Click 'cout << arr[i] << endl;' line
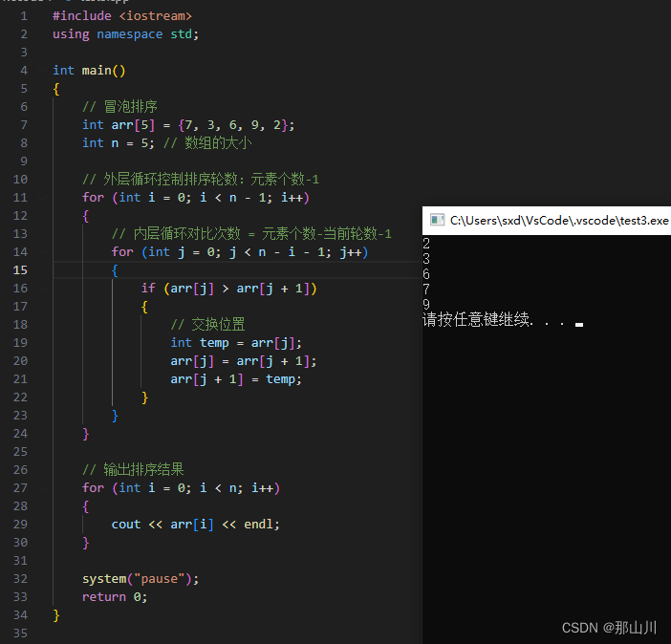 (x=196, y=525)
